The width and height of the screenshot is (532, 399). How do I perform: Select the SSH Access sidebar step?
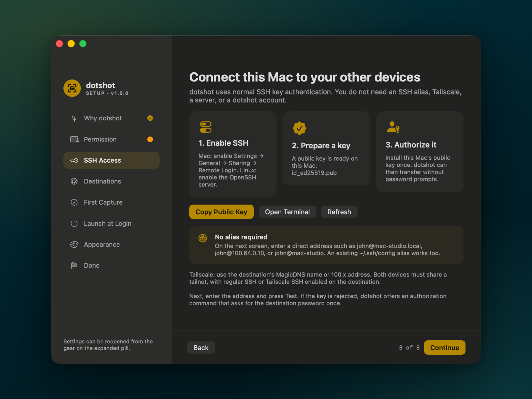click(x=112, y=160)
